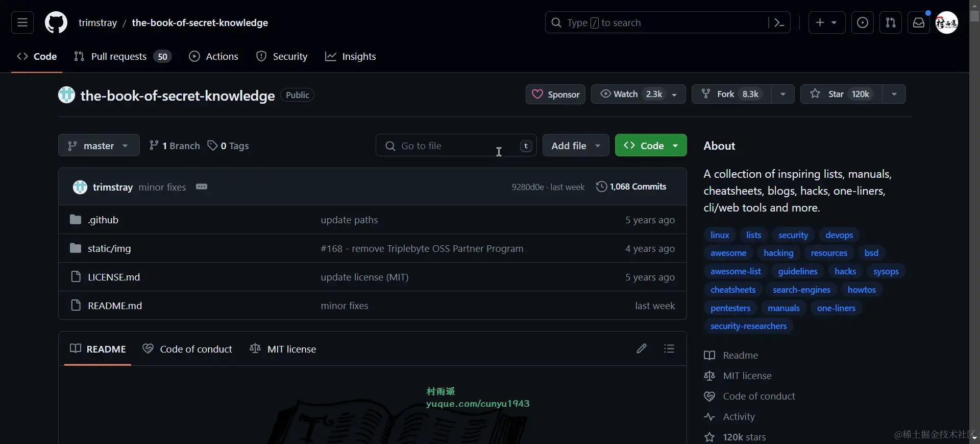The height and width of the screenshot is (444, 980).
Task: Star the repository
Action: point(841,94)
